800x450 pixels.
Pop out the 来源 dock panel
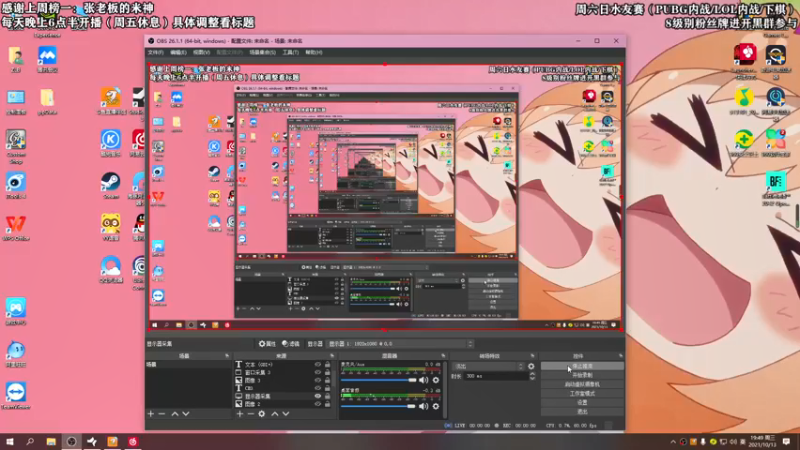point(332,356)
